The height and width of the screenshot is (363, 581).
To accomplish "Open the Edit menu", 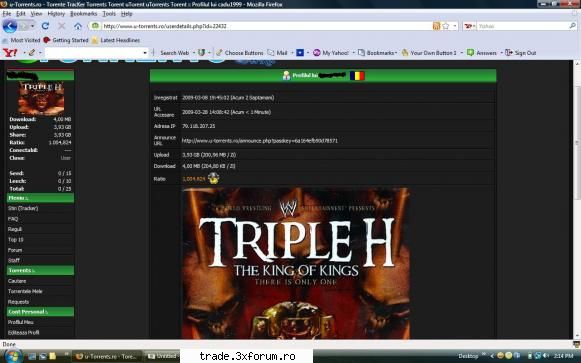I will (x=21, y=14).
